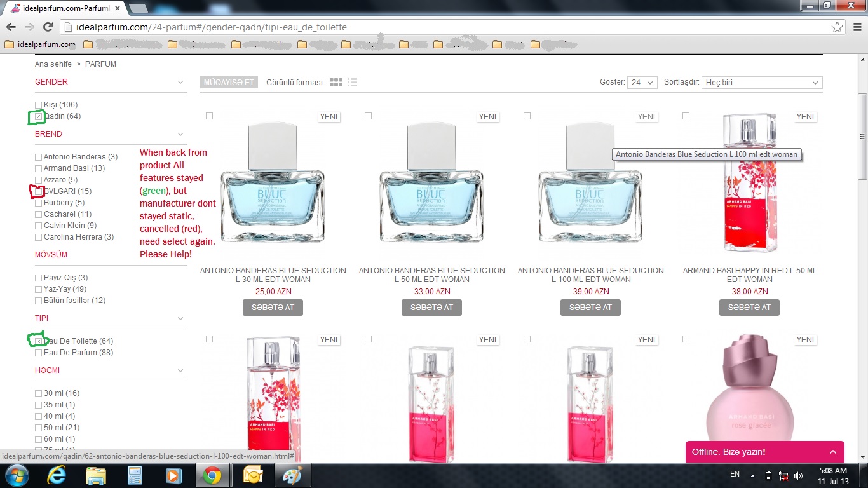
Task: Tick compare checkbox for Happy in Red 50 ML
Action: [x=686, y=116]
